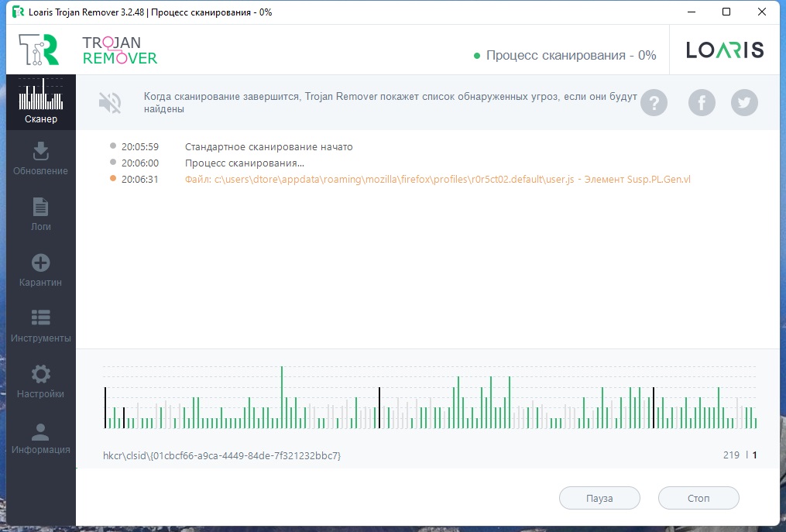786x532 pixels.
Task: Open the Scanner (Сканер) sidebar section
Action: (x=40, y=103)
